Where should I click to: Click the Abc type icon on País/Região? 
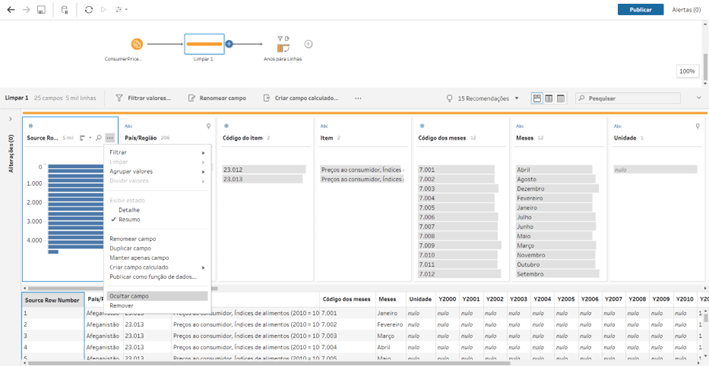(128, 126)
